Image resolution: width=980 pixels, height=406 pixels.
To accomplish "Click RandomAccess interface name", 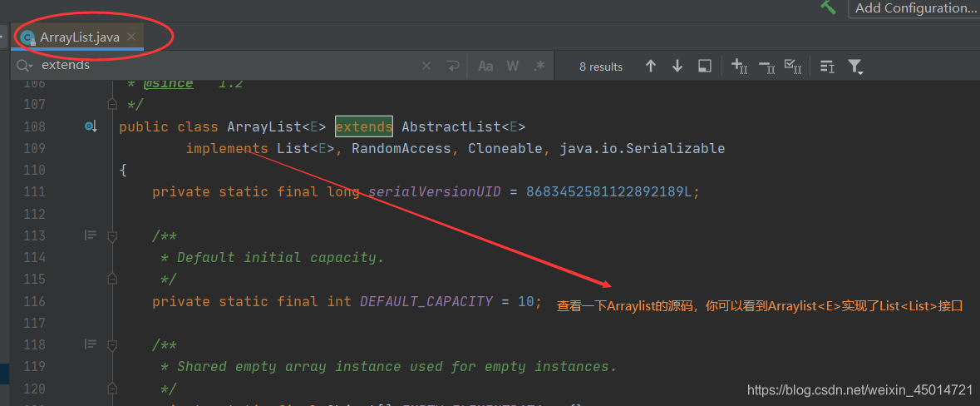I will (401, 149).
